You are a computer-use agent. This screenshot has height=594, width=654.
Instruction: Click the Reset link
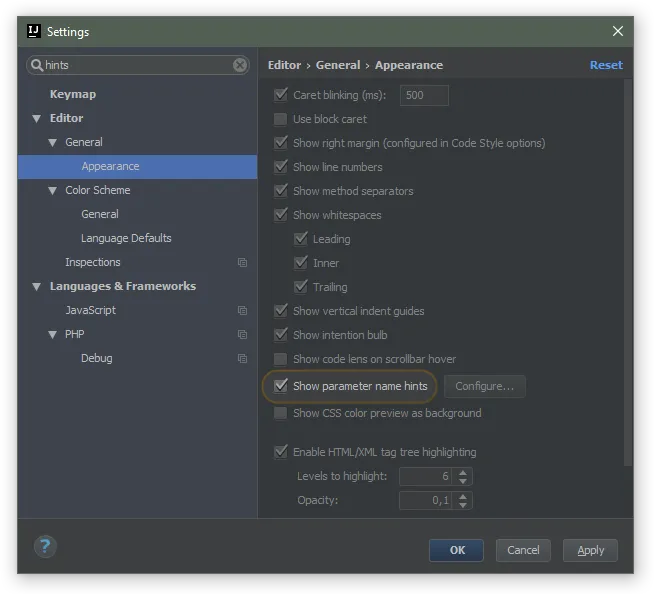pyautogui.click(x=606, y=65)
